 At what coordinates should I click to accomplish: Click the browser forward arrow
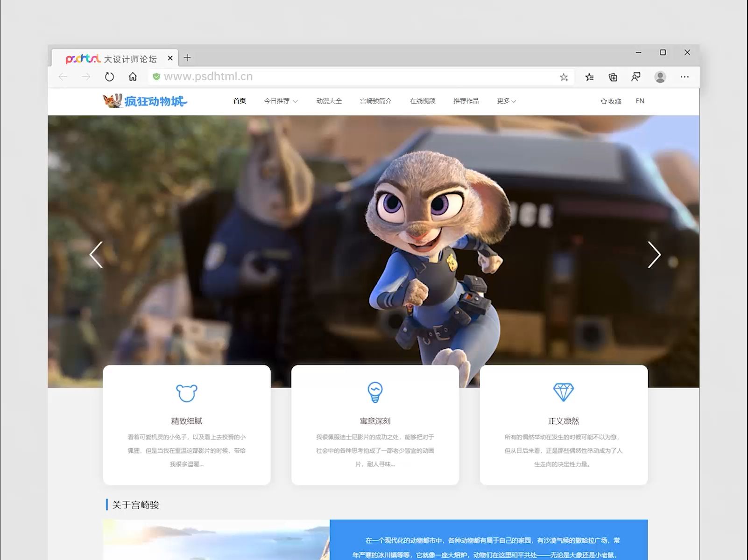click(x=86, y=77)
